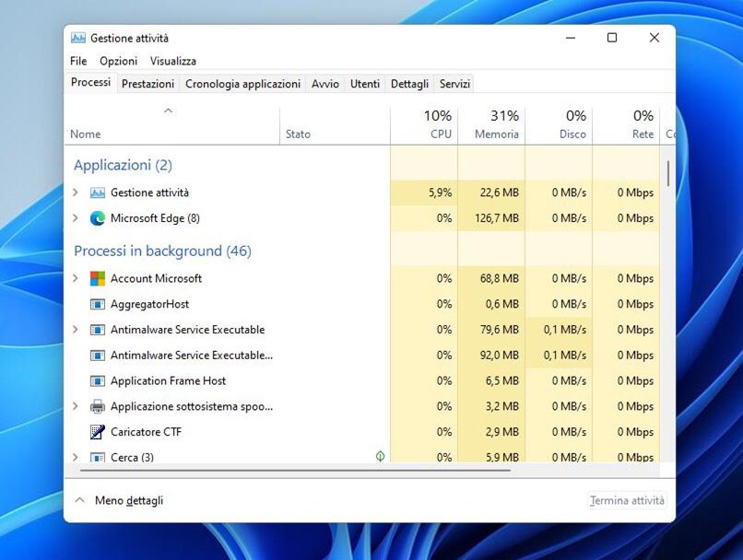Click the Application Frame Host icon
The height and width of the screenshot is (560, 743).
point(97,380)
